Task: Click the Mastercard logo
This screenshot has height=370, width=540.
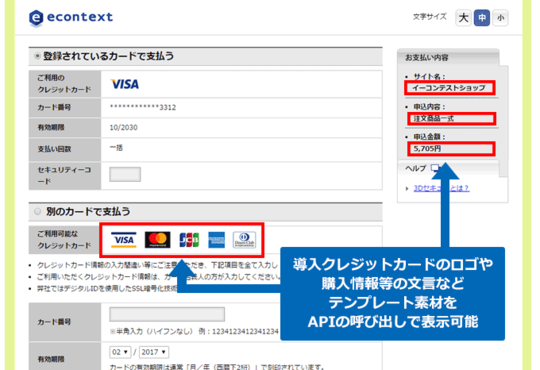Action: tap(157, 240)
